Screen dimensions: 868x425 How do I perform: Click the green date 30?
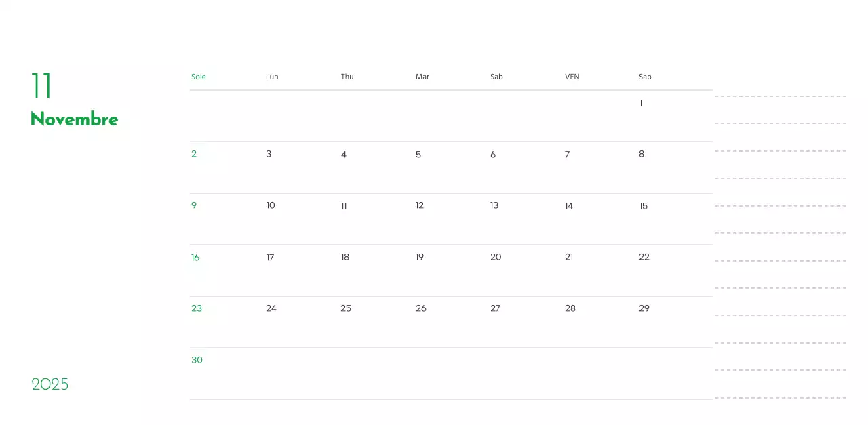(x=197, y=360)
